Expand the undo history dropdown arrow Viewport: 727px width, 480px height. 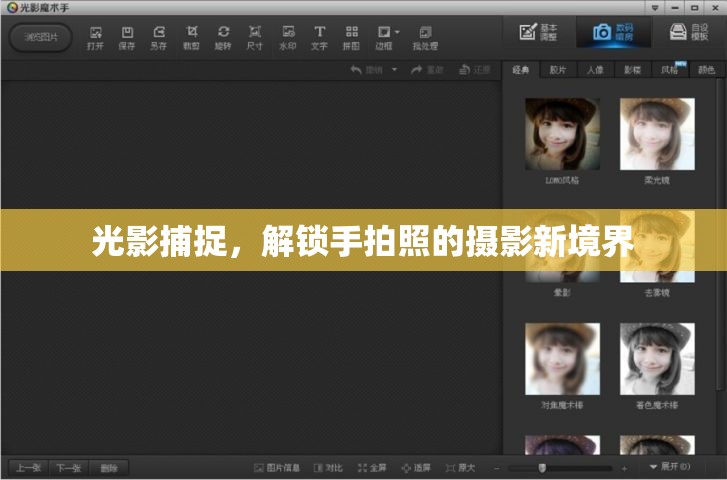395,70
